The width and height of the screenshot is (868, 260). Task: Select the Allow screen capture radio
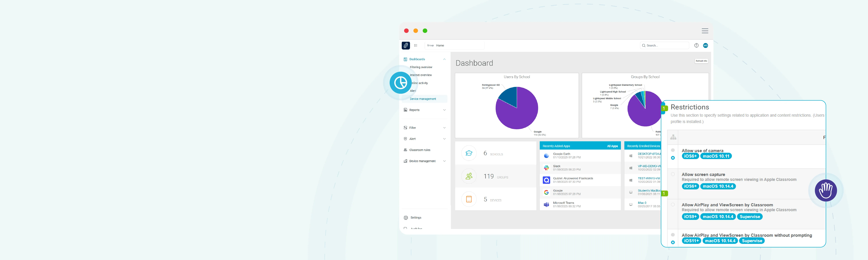pyautogui.click(x=673, y=174)
